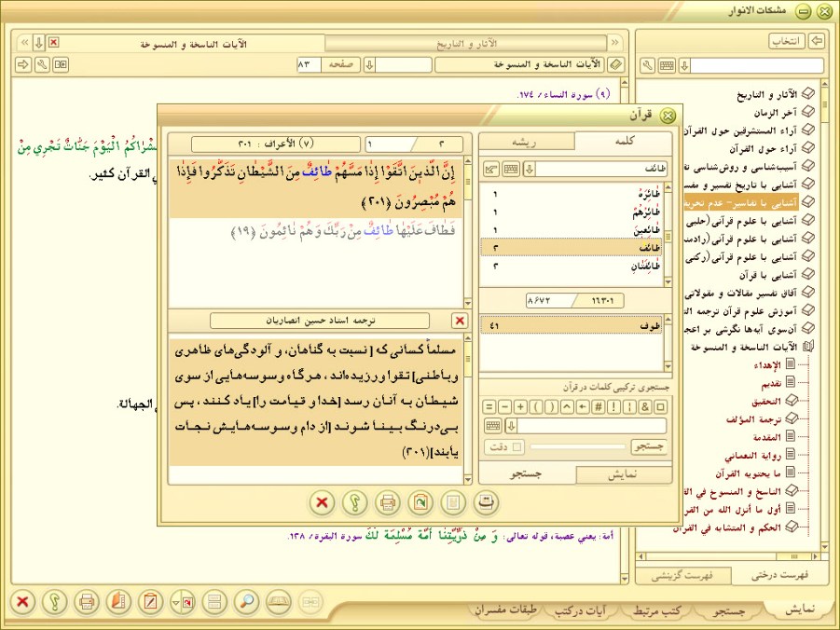Insert plus operator in combined search
Viewport: 840px width, 630px height.
pyautogui.click(x=520, y=406)
